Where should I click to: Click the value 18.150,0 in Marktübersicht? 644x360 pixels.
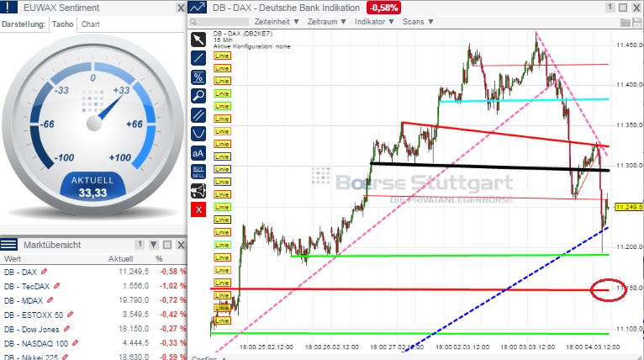pyautogui.click(x=134, y=329)
